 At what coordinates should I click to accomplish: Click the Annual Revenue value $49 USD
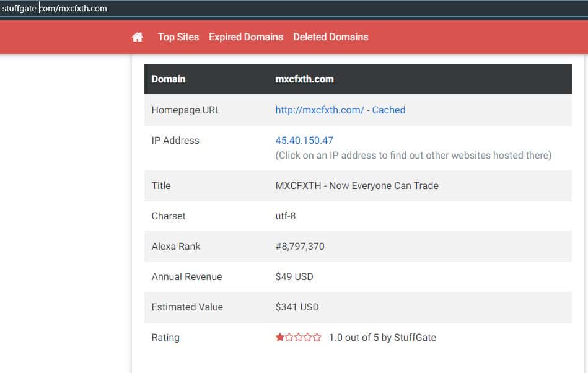point(294,277)
